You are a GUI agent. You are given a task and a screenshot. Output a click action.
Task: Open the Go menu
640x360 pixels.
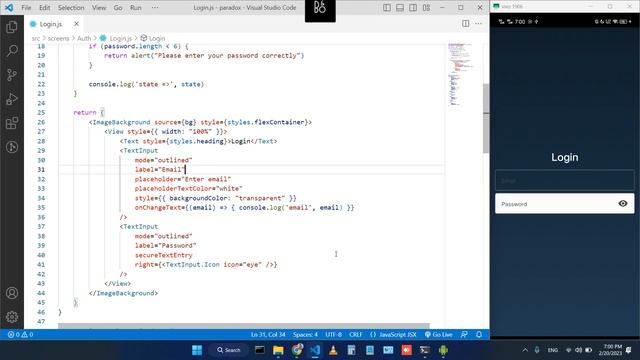118,7
